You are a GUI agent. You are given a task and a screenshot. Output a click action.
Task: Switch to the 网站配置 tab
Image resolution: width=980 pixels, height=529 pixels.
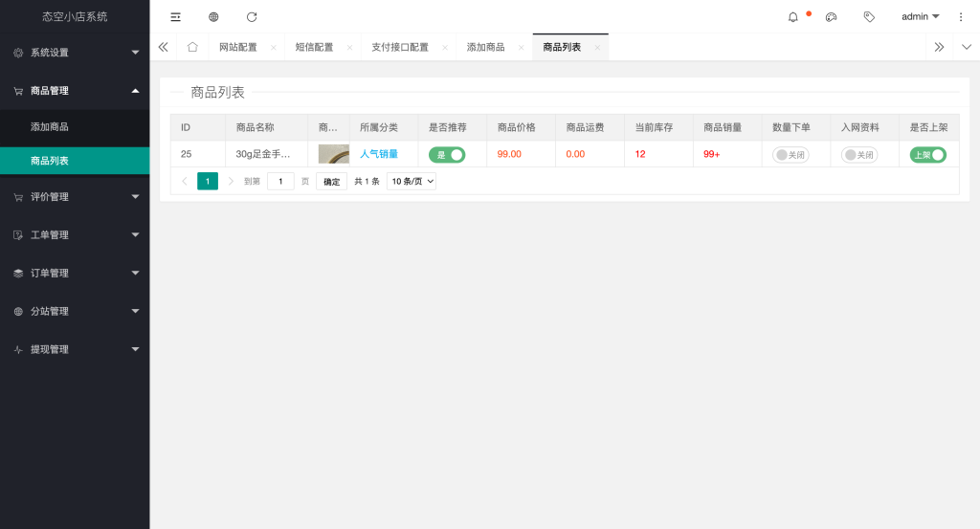tap(238, 48)
